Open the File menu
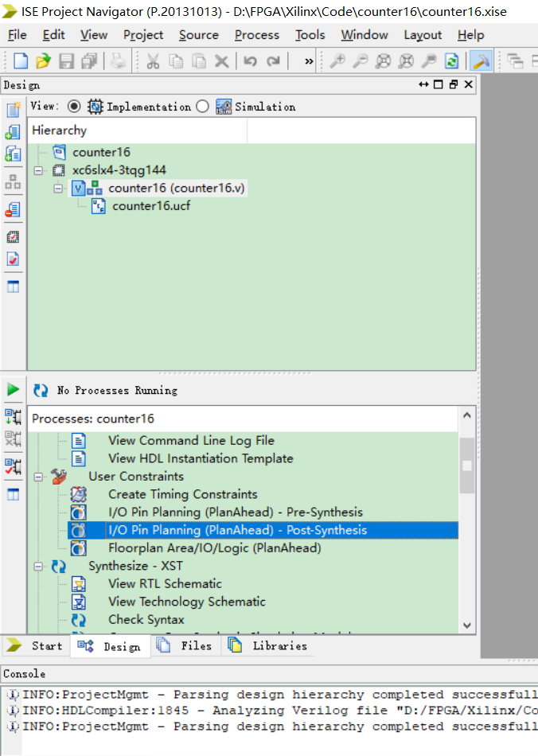 click(x=18, y=35)
